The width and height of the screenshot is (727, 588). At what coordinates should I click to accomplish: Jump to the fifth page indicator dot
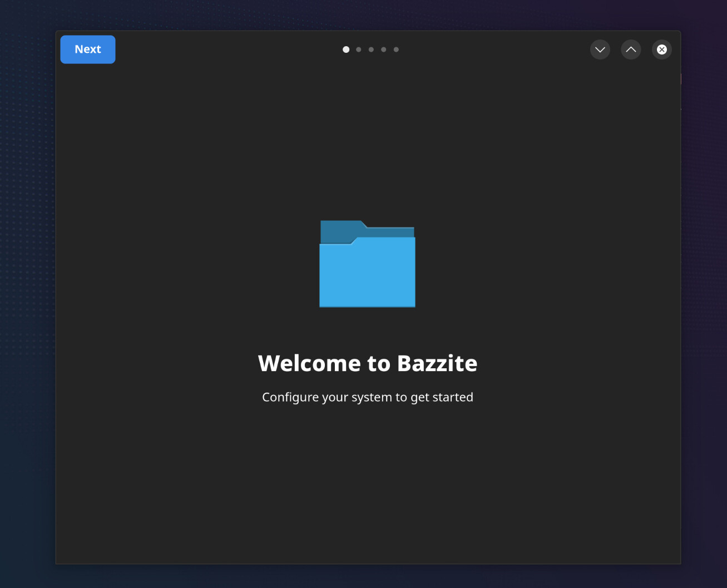396,50
